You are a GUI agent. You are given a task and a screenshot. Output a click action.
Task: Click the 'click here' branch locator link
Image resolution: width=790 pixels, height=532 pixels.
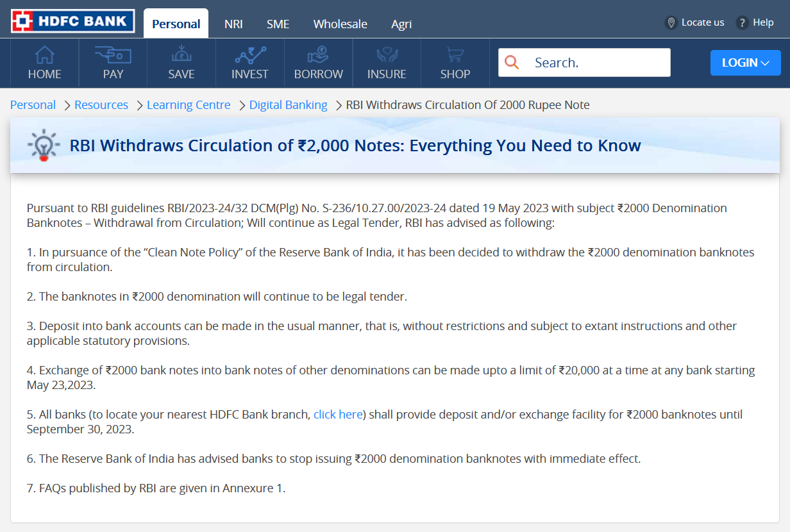[338, 415]
